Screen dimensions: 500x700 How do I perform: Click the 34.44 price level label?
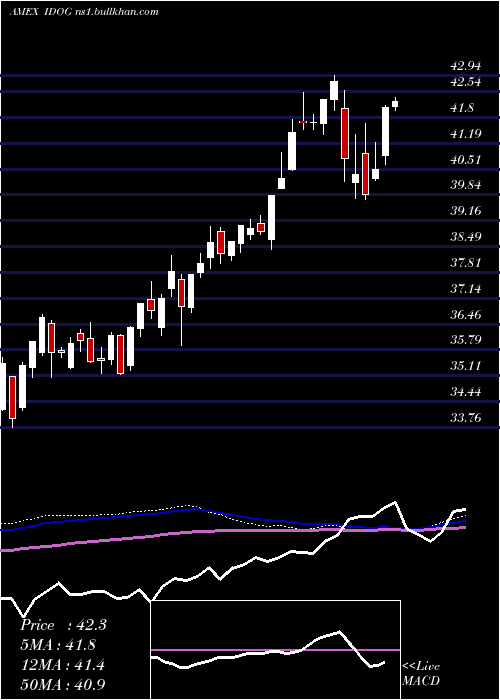[x=466, y=392]
